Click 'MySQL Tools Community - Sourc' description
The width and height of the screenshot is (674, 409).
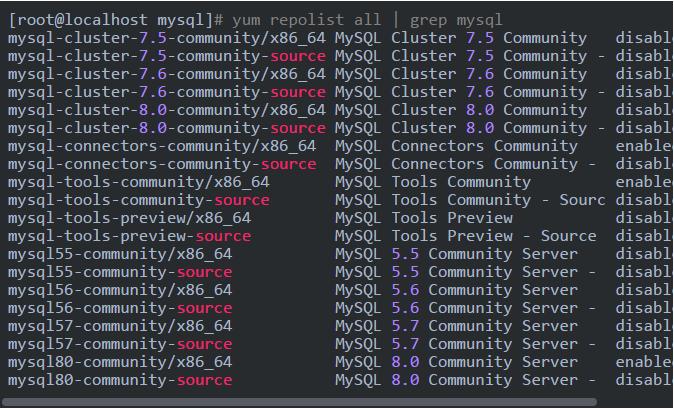point(470,201)
